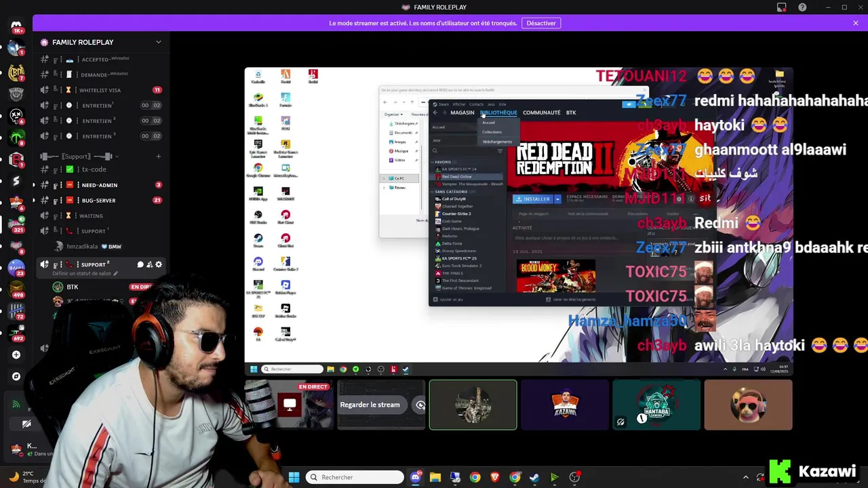
Task: Open the DEMANDE whitelist channel
Action: pyautogui.click(x=102, y=75)
